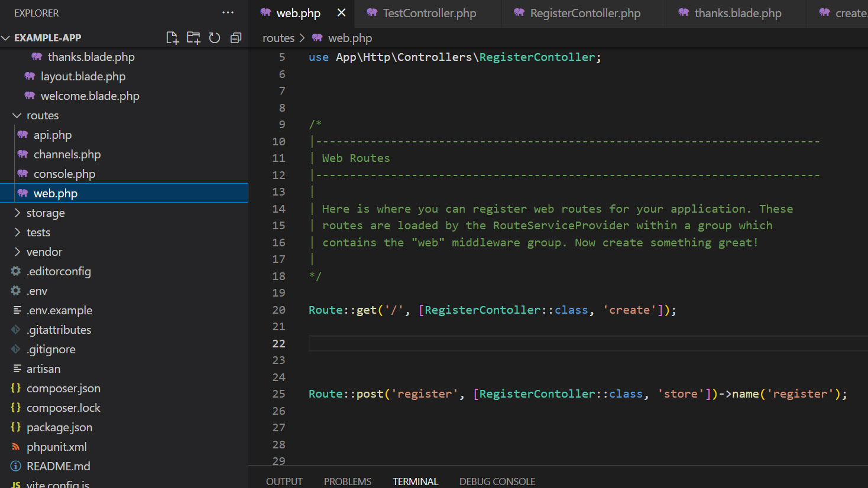
Task: Open the OUTPUT panel tab
Action: pyautogui.click(x=284, y=482)
